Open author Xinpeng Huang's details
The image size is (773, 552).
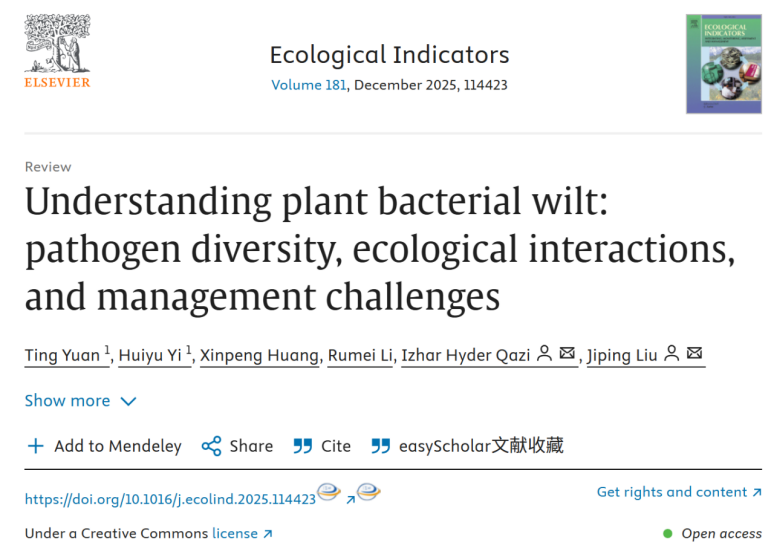tap(260, 355)
